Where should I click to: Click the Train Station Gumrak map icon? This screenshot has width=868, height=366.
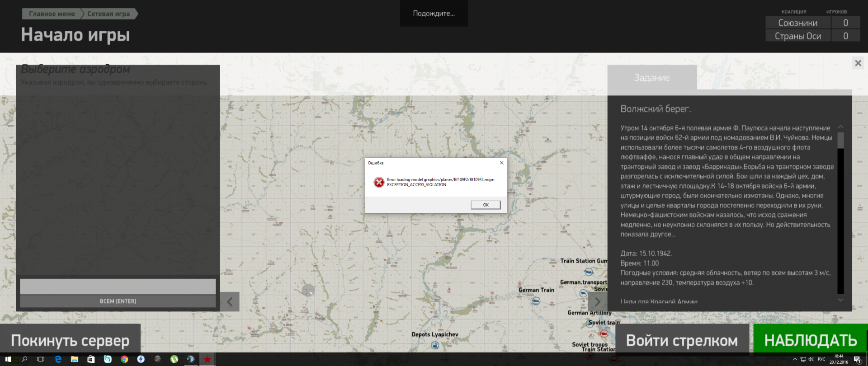tap(588, 272)
